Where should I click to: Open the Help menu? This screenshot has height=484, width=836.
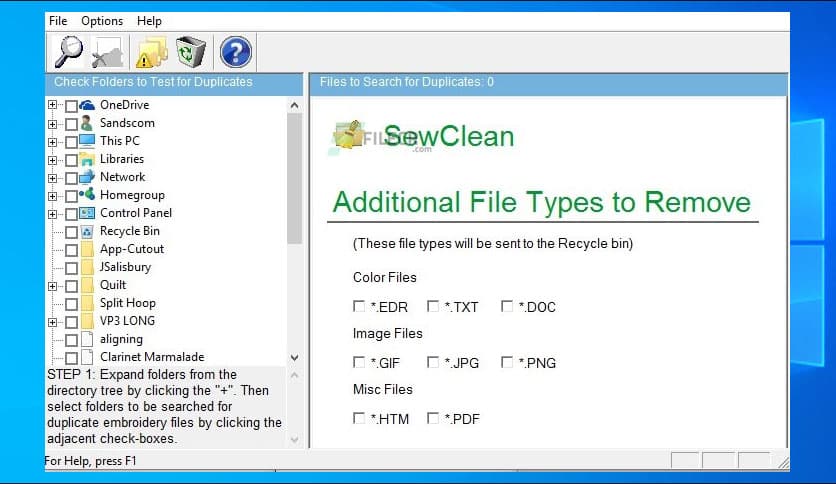coord(149,21)
